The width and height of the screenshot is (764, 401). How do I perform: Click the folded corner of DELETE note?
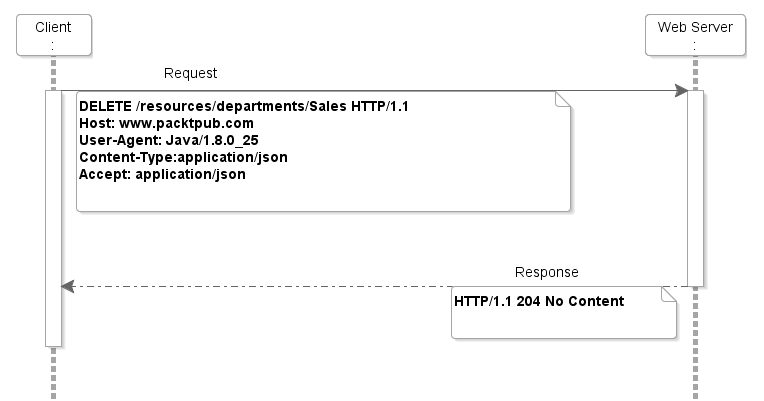click(562, 98)
